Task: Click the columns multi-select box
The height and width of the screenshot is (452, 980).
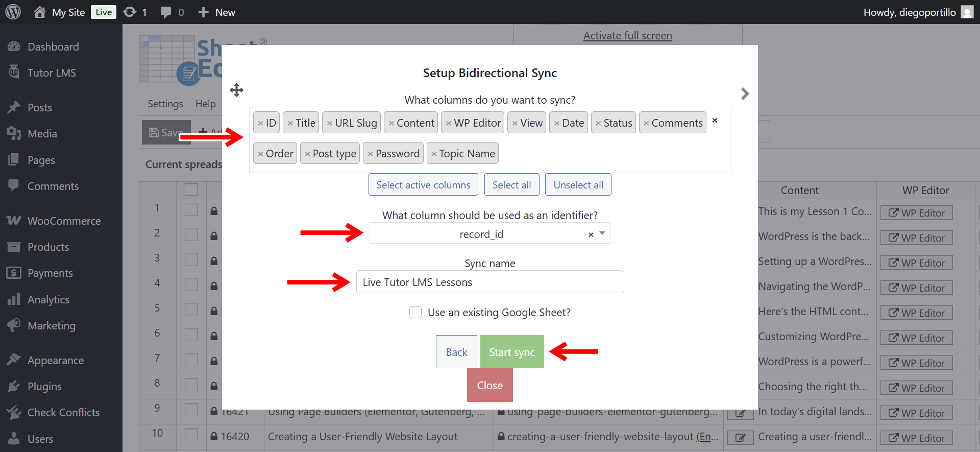Action: click(x=490, y=140)
